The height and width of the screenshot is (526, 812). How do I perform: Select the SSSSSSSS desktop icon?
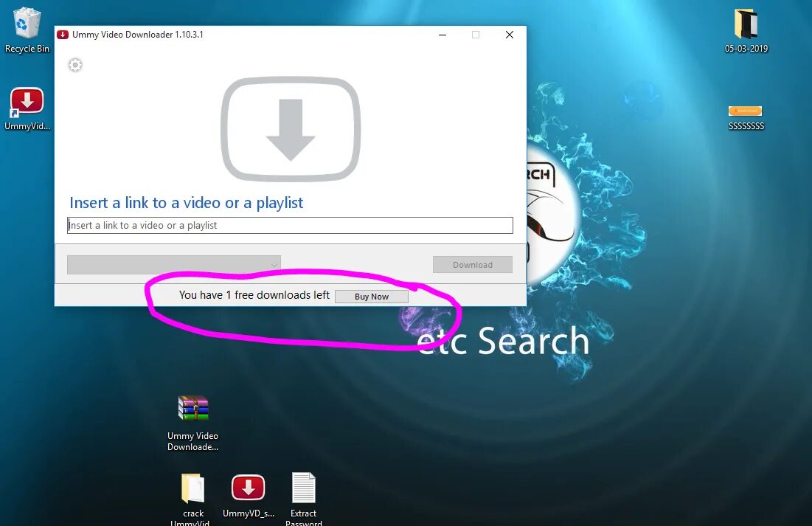(746, 117)
